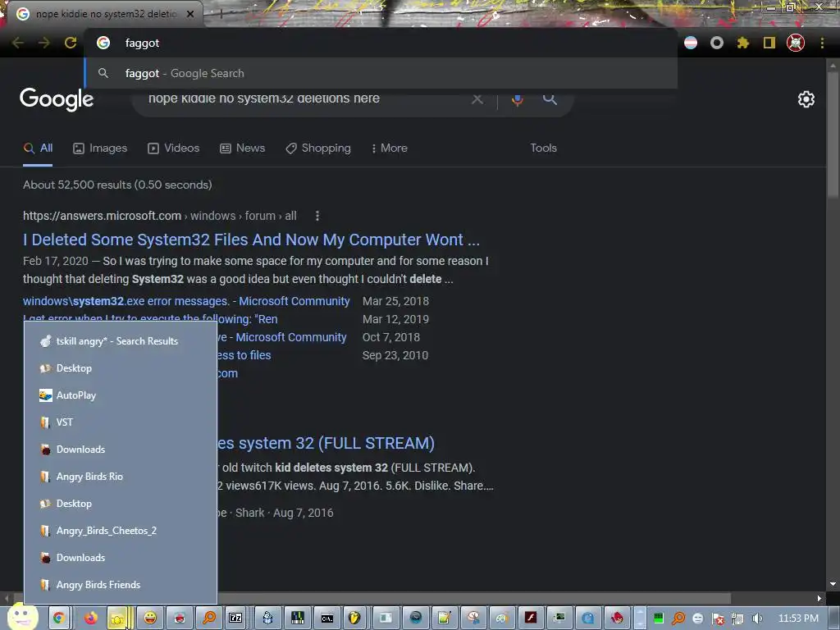Start voice search with microphone
840x630 pixels.
click(517, 99)
